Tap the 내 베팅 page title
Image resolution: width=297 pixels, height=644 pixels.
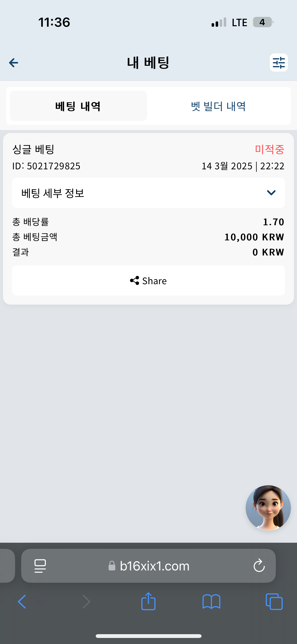pyautogui.click(x=148, y=63)
